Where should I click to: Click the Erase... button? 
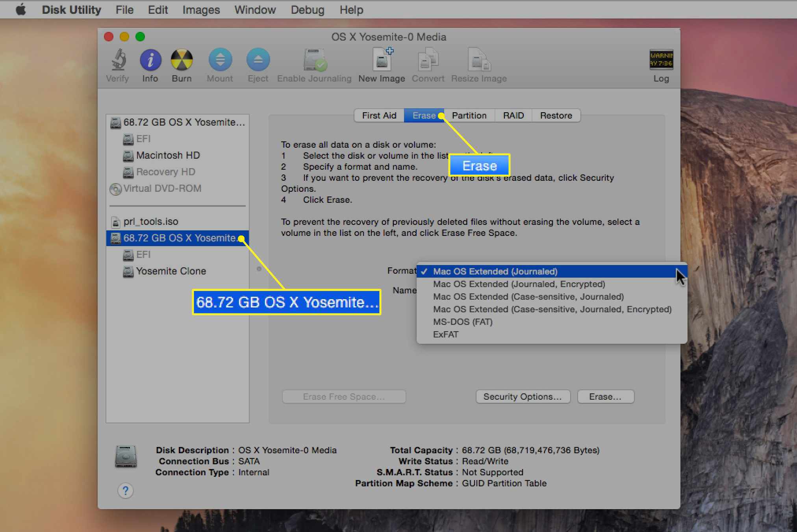coord(606,397)
